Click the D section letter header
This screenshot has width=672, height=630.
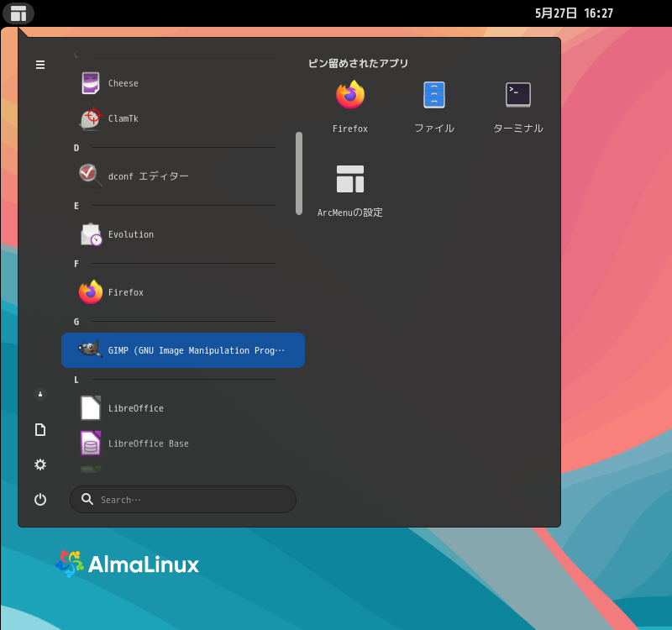click(x=76, y=148)
